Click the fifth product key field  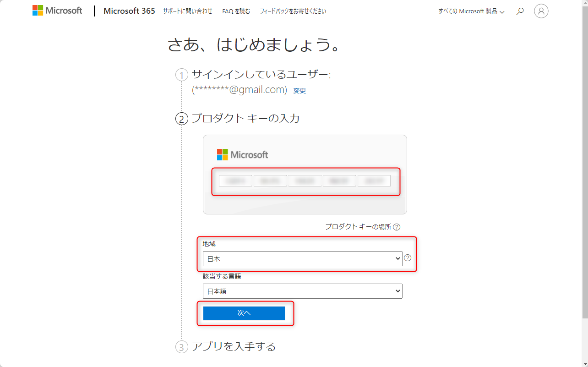[x=374, y=181]
